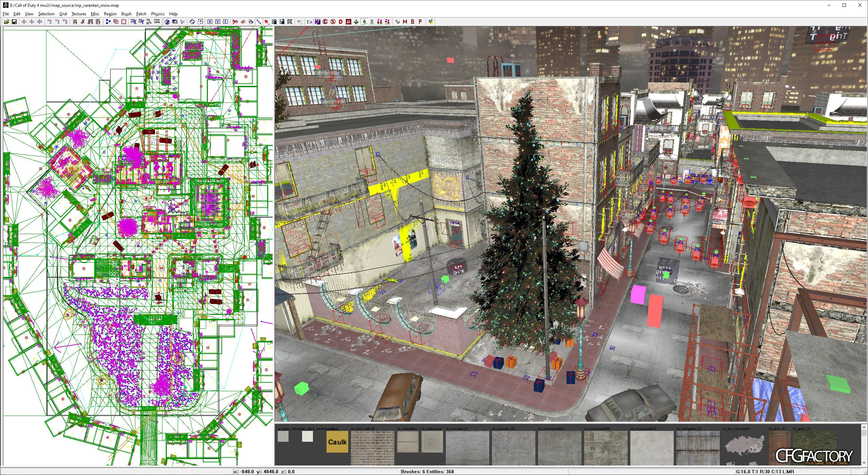
Task: Switch to the Z view axis button
Action: point(225,22)
